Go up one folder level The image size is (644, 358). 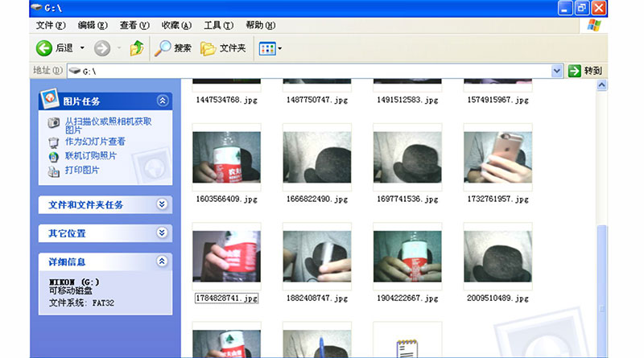tap(137, 48)
